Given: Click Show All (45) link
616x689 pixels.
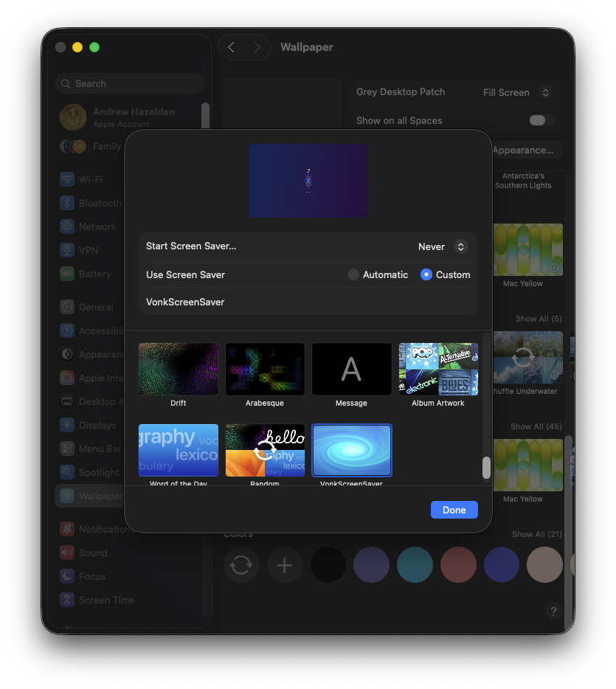Looking at the screenshot, I should (536, 426).
